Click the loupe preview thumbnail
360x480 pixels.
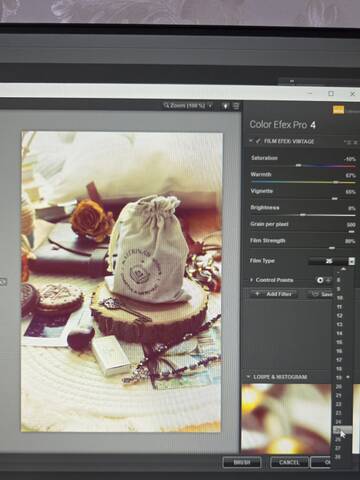[x=286, y=419]
